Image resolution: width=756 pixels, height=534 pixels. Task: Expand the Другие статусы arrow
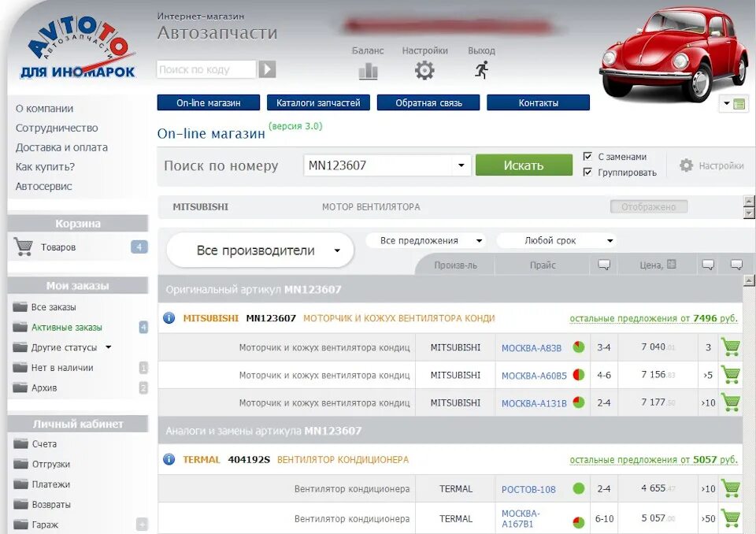(109, 347)
